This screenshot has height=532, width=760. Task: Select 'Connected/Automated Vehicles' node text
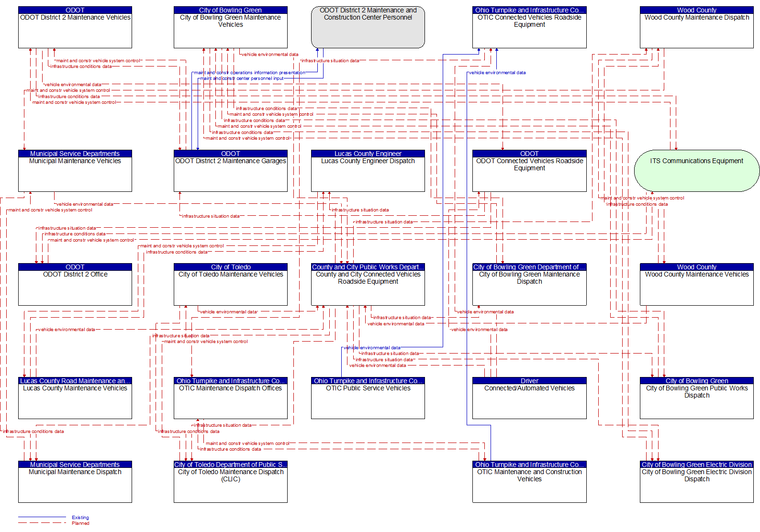(x=529, y=388)
